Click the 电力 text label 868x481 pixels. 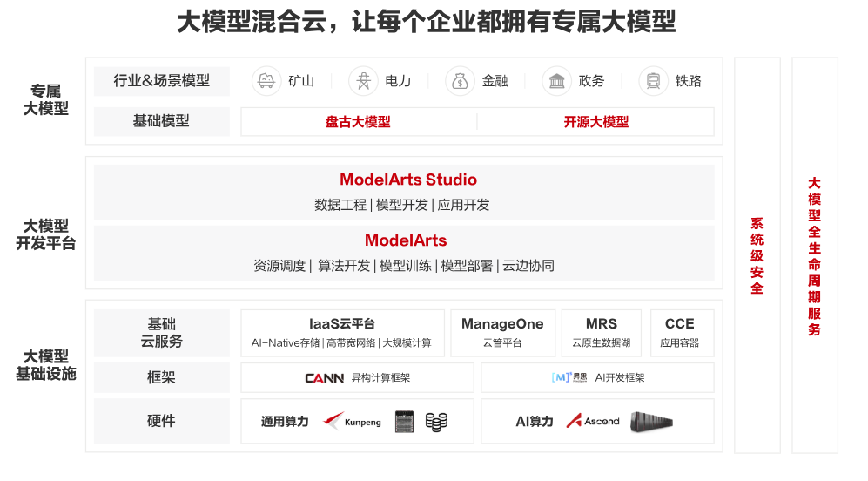[398, 81]
